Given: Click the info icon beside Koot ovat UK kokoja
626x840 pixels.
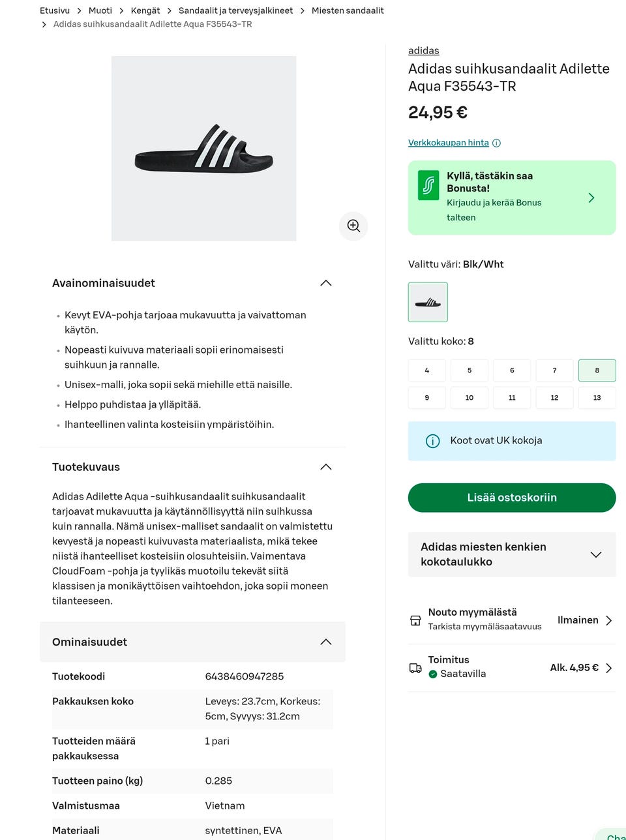Looking at the screenshot, I should 432,441.
